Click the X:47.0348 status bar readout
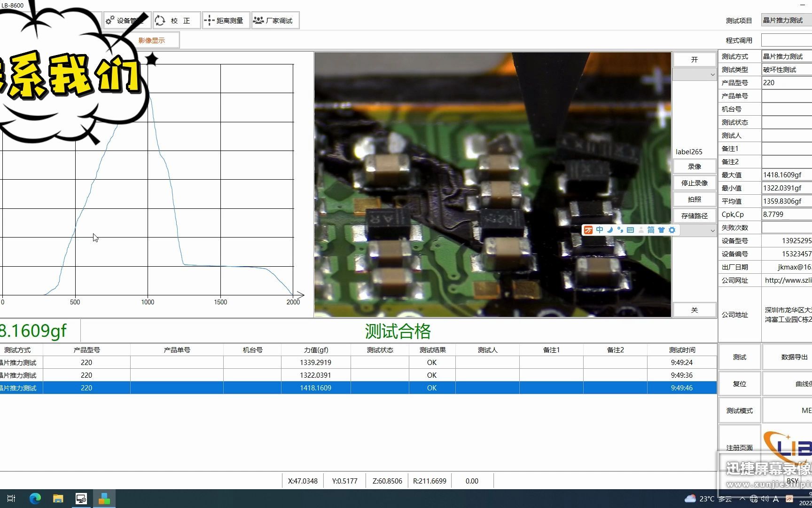812x508 pixels. (303, 481)
